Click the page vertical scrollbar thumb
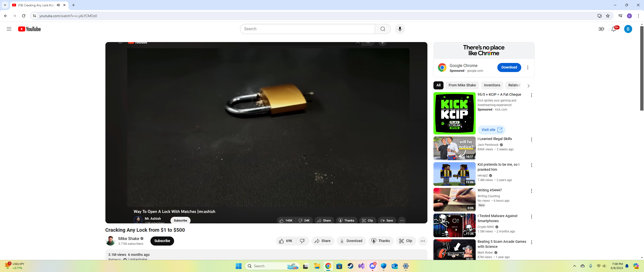644x272 pixels. point(641,68)
